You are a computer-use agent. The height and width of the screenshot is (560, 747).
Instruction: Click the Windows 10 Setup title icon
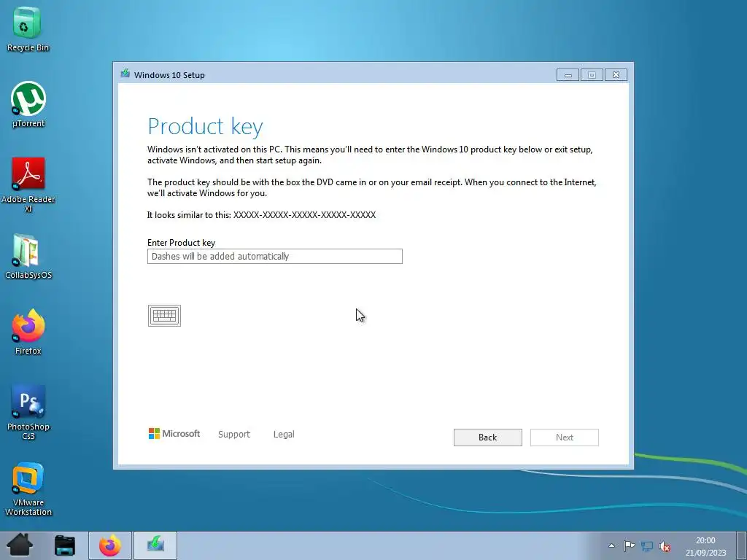point(125,74)
